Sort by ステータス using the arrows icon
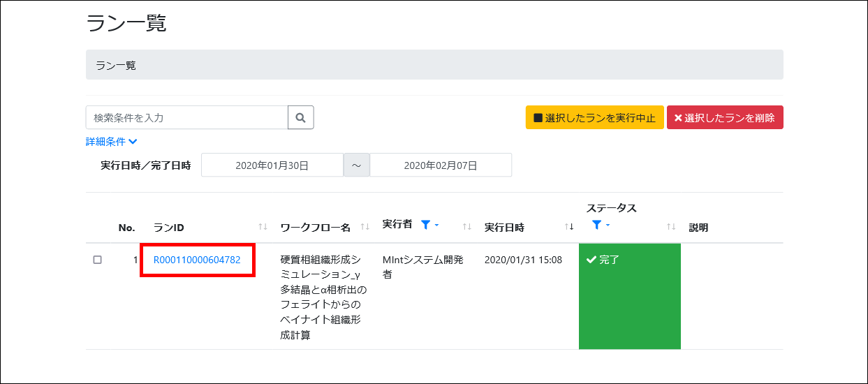 [x=670, y=227]
